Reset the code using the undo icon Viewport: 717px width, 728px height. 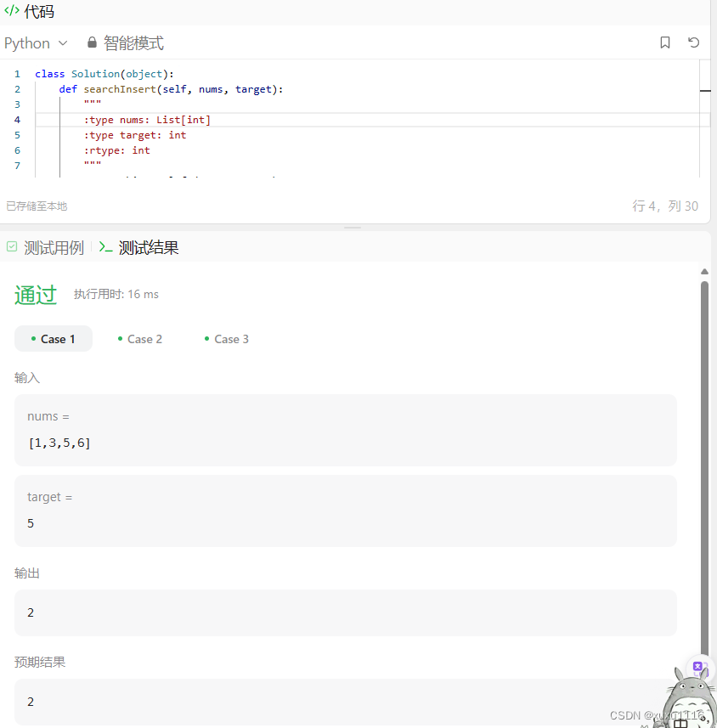(x=694, y=42)
